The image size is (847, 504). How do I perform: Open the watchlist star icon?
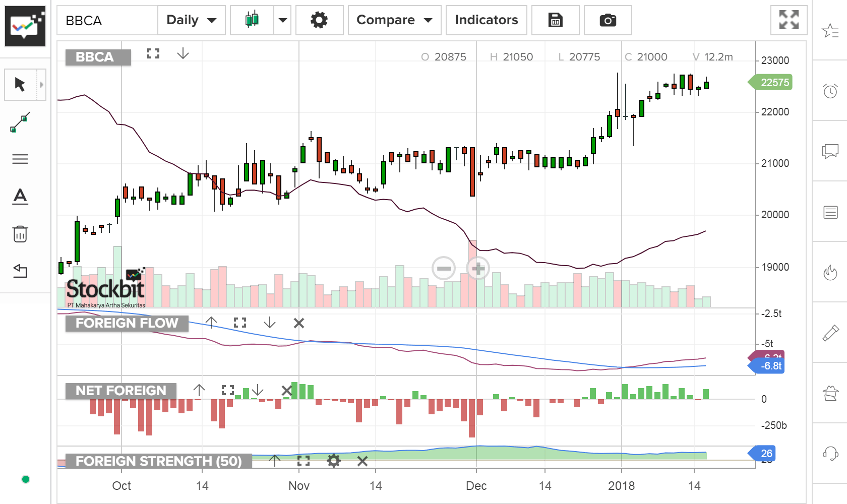pos(829,30)
